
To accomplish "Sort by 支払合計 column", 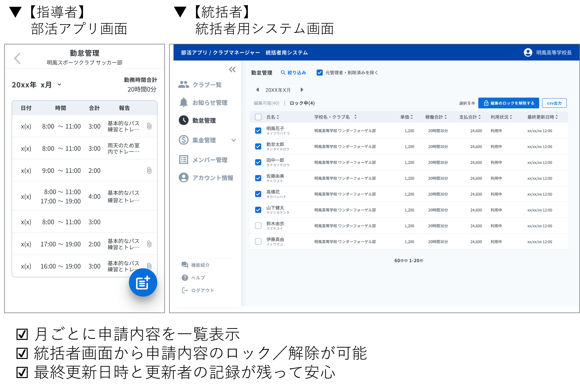I will click(x=470, y=117).
